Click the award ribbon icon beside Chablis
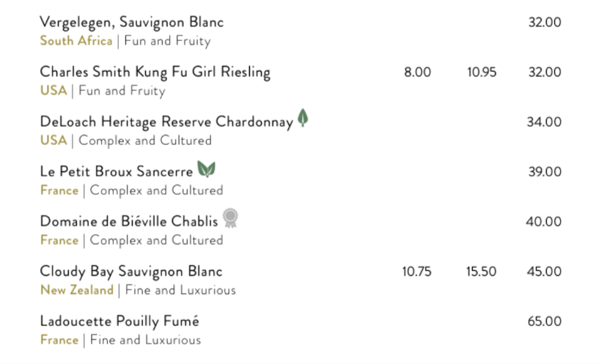Screen dimensions: 601x364 point(230,218)
